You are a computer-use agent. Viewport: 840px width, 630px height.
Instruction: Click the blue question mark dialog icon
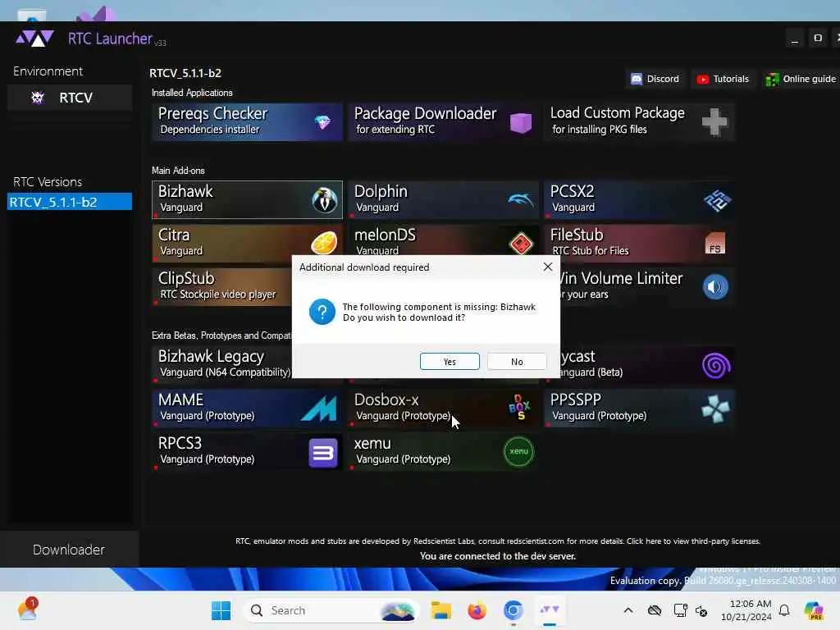tap(322, 312)
